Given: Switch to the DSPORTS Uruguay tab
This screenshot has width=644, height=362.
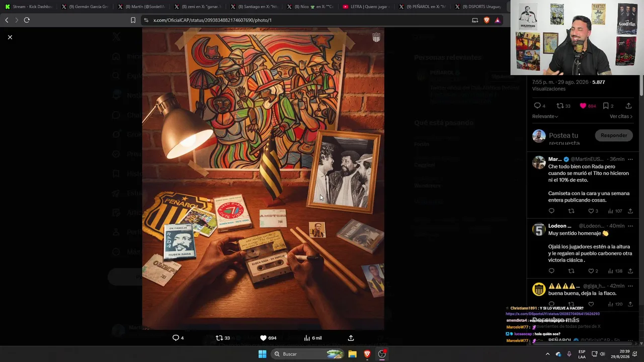Looking at the screenshot, I should 478,7.
